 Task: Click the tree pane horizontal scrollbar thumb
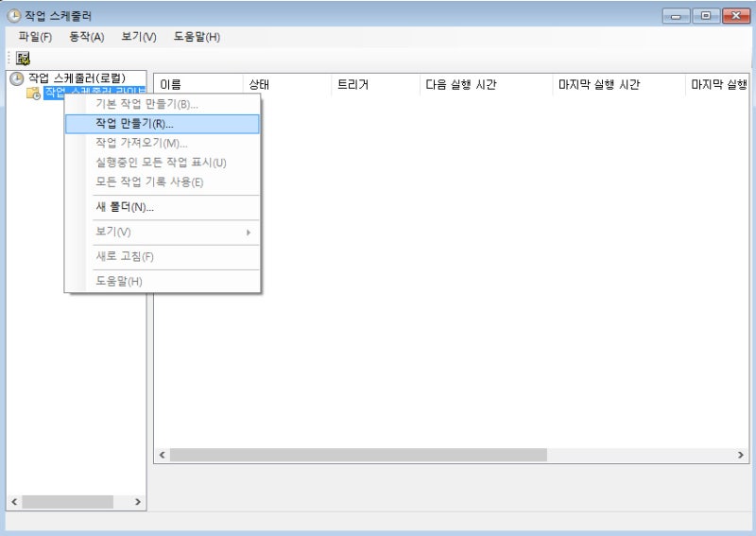(x=67, y=502)
